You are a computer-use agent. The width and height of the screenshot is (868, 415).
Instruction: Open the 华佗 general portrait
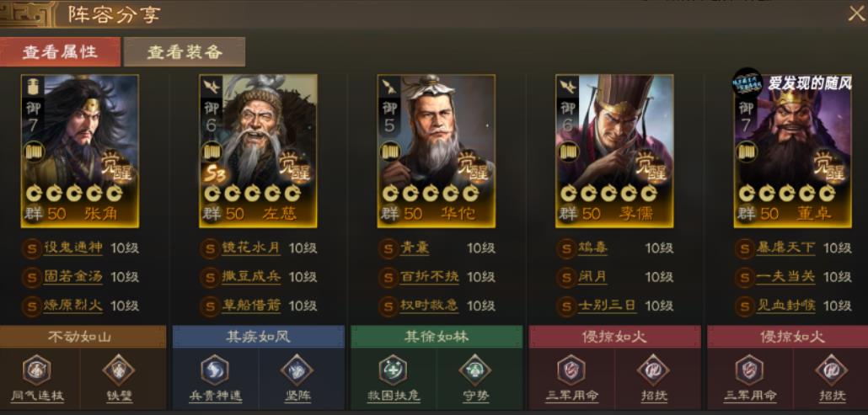[437, 151]
